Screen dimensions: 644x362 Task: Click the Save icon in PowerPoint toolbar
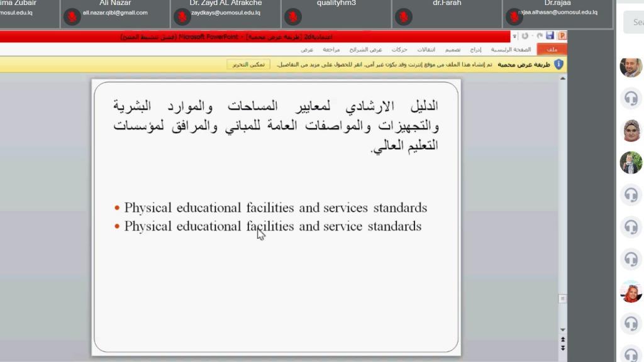(550, 36)
